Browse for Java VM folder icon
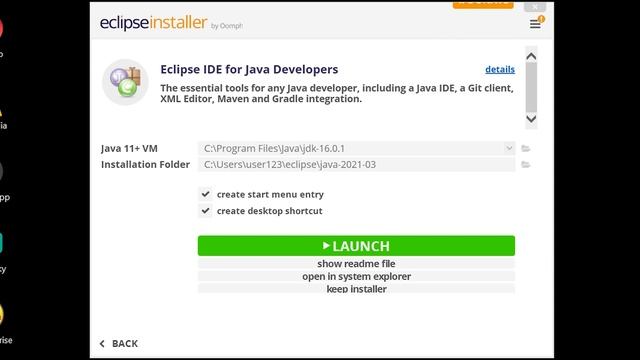 [526, 148]
